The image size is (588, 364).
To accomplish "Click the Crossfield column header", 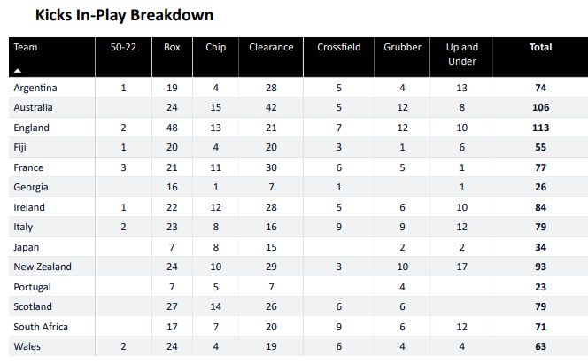I will [338, 48].
